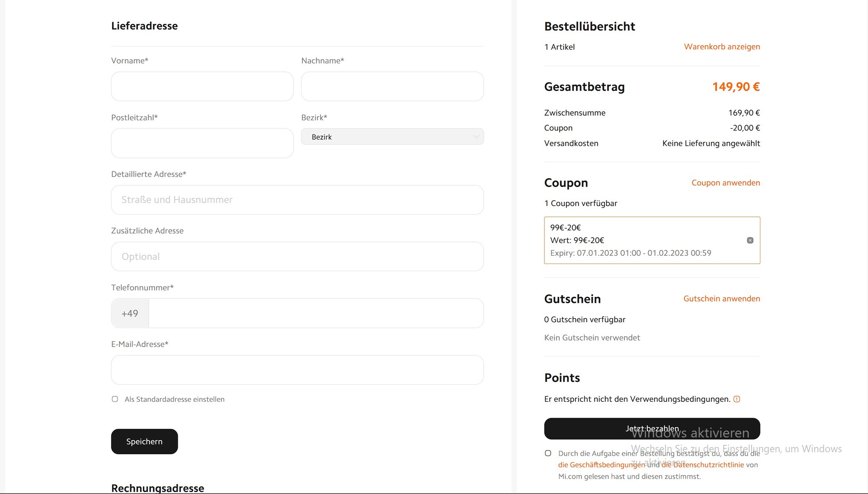
Task: Focus the Vorname input field
Action: tap(202, 86)
